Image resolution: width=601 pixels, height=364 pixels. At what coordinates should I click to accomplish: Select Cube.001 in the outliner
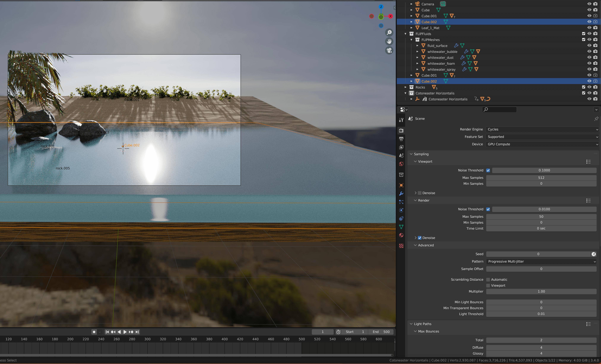pyautogui.click(x=429, y=16)
